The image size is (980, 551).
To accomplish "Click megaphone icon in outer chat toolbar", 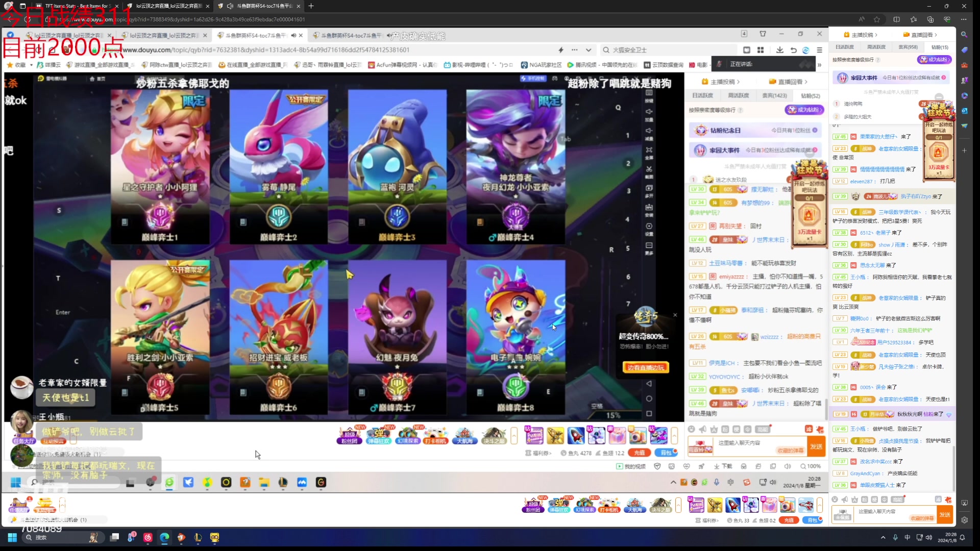I will click(x=845, y=499).
